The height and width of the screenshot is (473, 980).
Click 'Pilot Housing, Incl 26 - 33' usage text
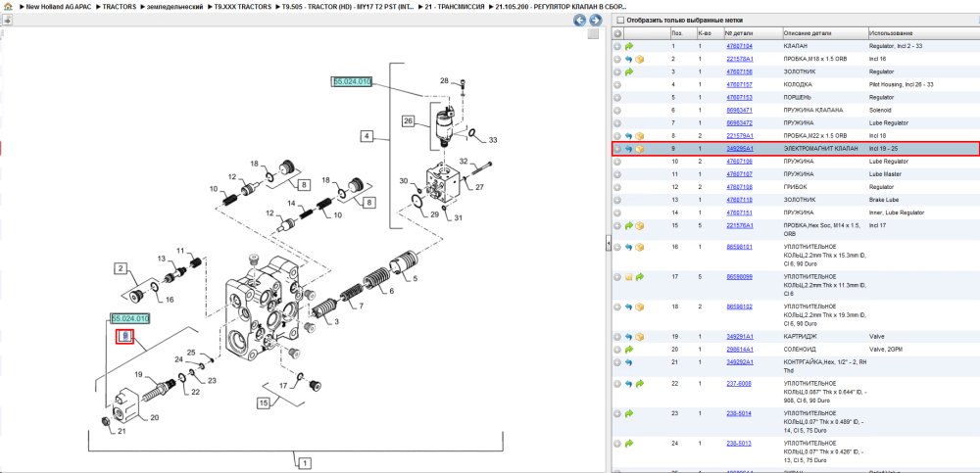pyautogui.click(x=902, y=84)
